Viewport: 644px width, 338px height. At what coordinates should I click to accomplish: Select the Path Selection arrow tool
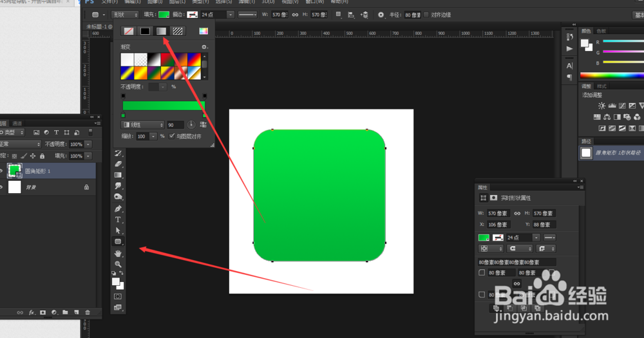[x=118, y=230]
